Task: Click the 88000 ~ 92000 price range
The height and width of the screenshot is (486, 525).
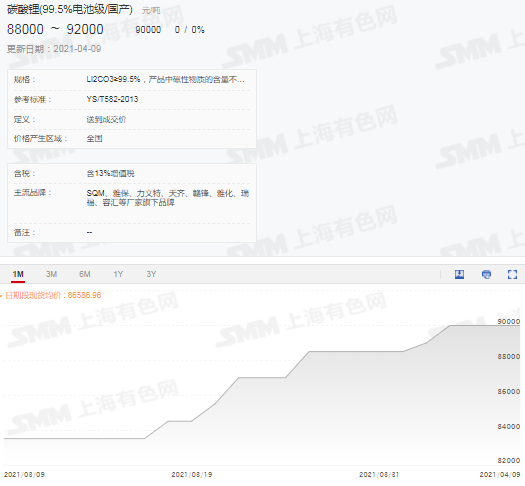Action: (x=55, y=29)
